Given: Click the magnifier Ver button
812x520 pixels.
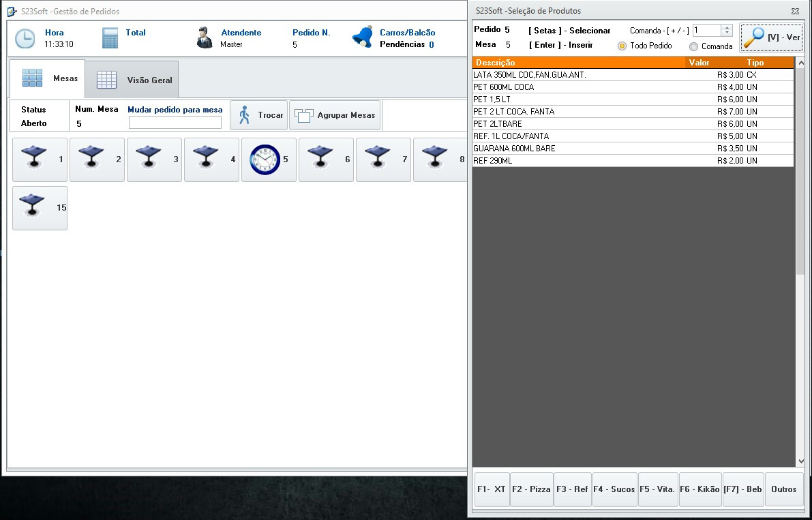Looking at the screenshot, I should [772, 37].
